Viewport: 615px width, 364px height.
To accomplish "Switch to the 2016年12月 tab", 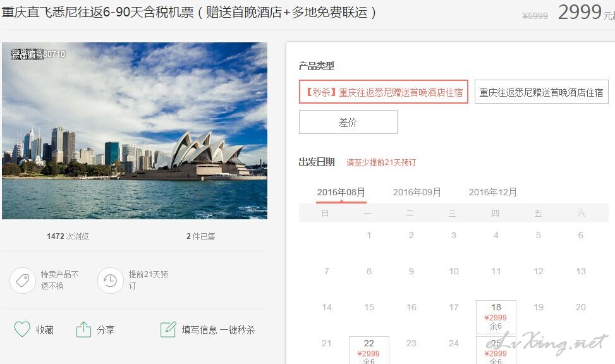I will 492,192.
